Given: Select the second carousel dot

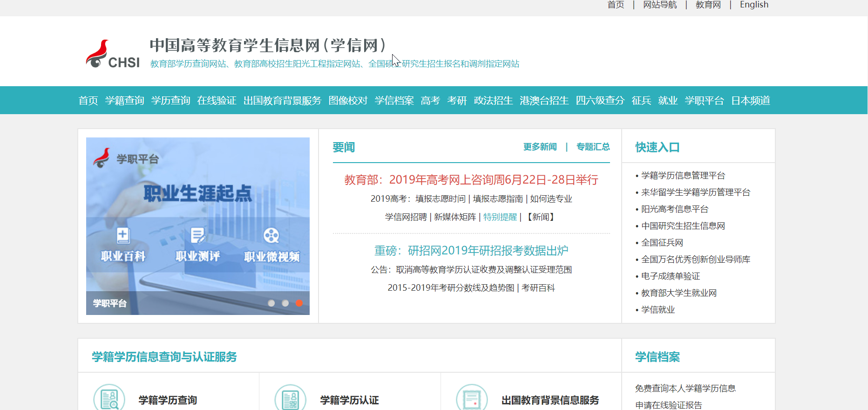Looking at the screenshot, I should pos(285,303).
